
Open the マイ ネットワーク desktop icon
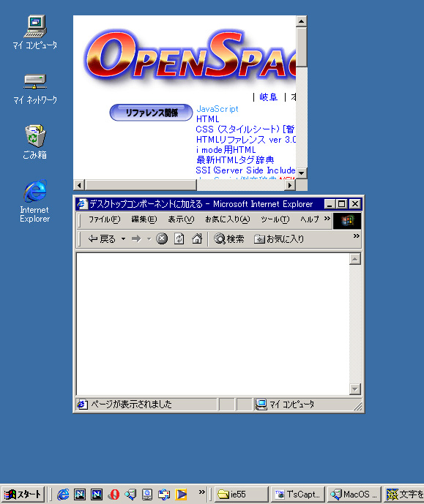[35, 89]
